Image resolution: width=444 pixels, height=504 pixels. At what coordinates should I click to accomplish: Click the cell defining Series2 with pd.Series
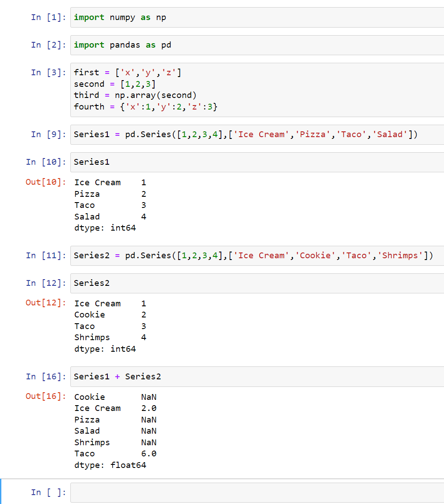click(x=257, y=256)
